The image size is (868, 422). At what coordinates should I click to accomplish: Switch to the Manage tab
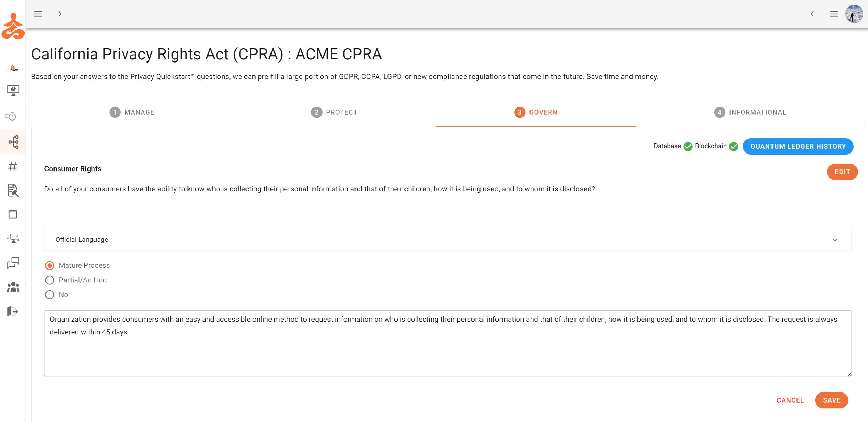[132, 113]
